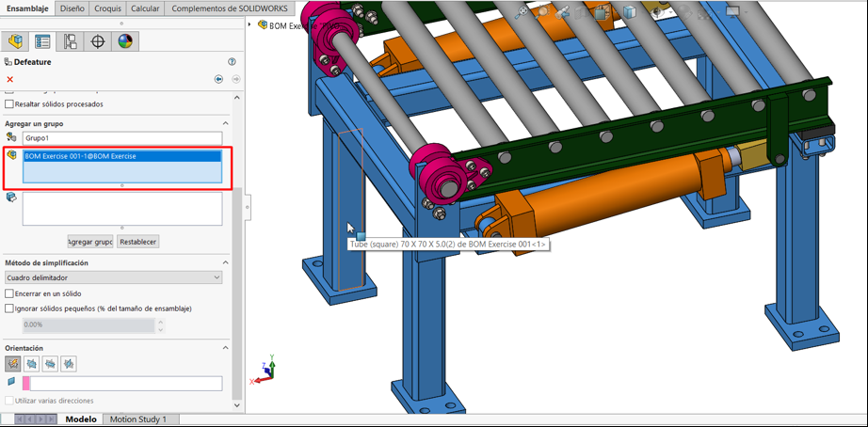Cancel Defeature with the red X
868x427 pixels.
(x=10, y=79)
